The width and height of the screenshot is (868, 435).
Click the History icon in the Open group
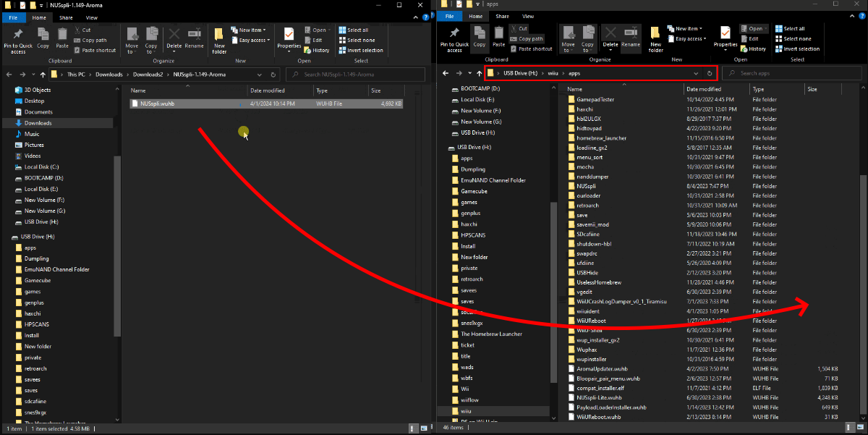(319, 50)
